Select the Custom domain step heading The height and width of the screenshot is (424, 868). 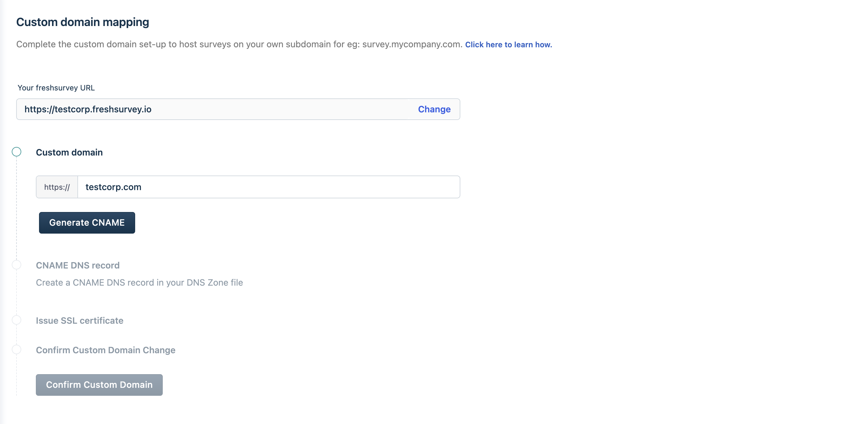tap(69, 152)
